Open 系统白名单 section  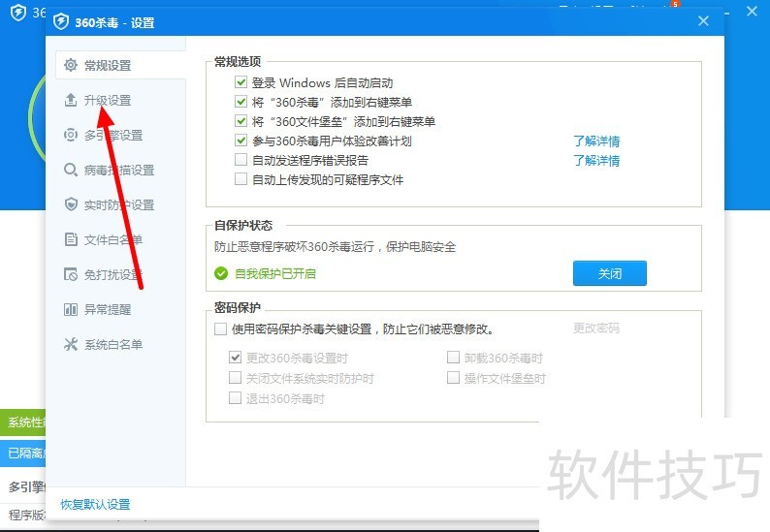113,345
